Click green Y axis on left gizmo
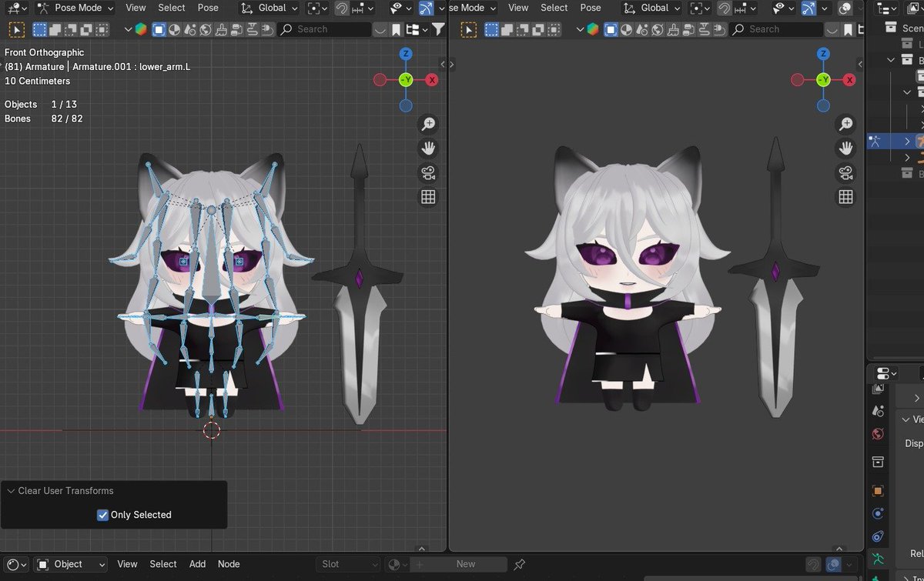Image resolution: width=924 pixels, height=581 pixels. [406, 80]
